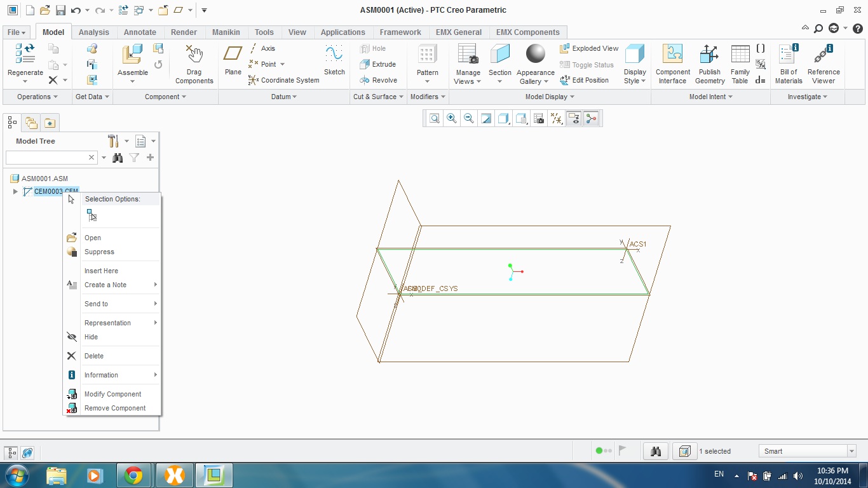Click the Zoom Out magnifier icon

click(469, 118)
